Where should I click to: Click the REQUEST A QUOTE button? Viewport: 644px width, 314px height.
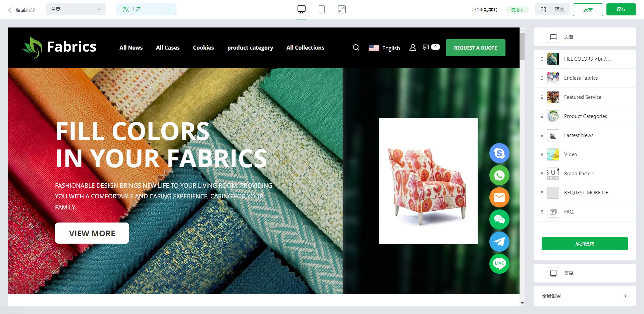coord(476,48)
